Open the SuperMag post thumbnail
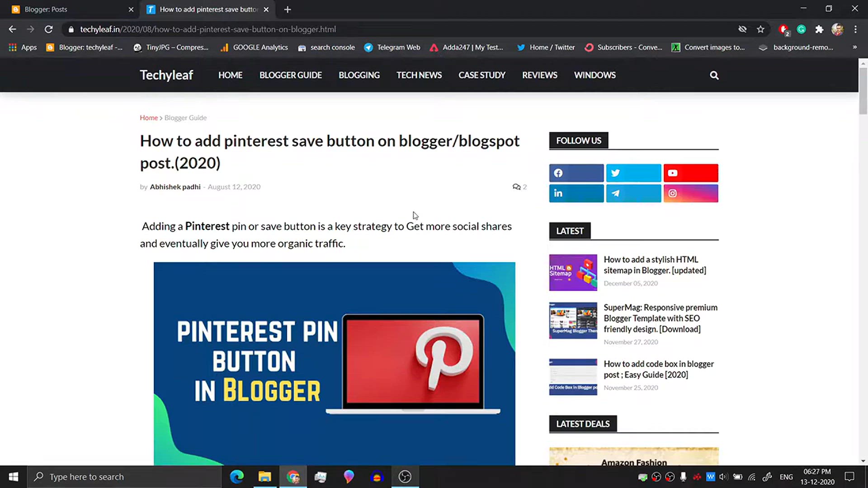The image size is (868, 488). point(573,320)
